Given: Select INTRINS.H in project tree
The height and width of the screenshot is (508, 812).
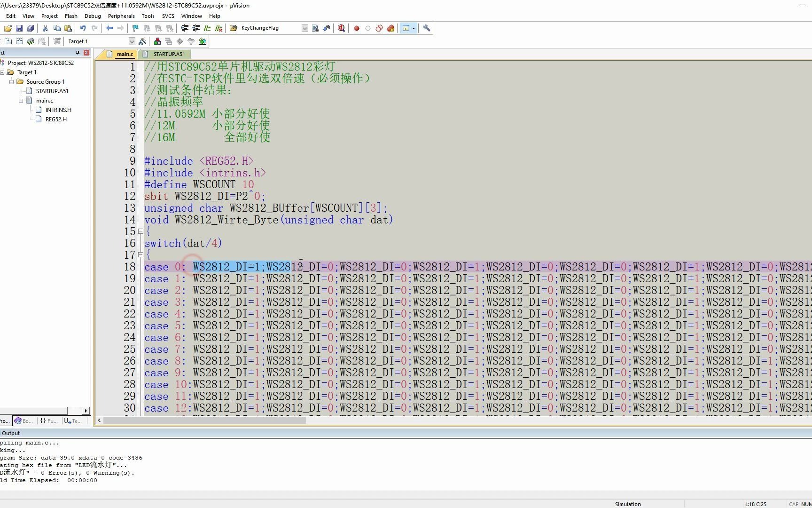Looking at the screenshot, I should point(58,110).
